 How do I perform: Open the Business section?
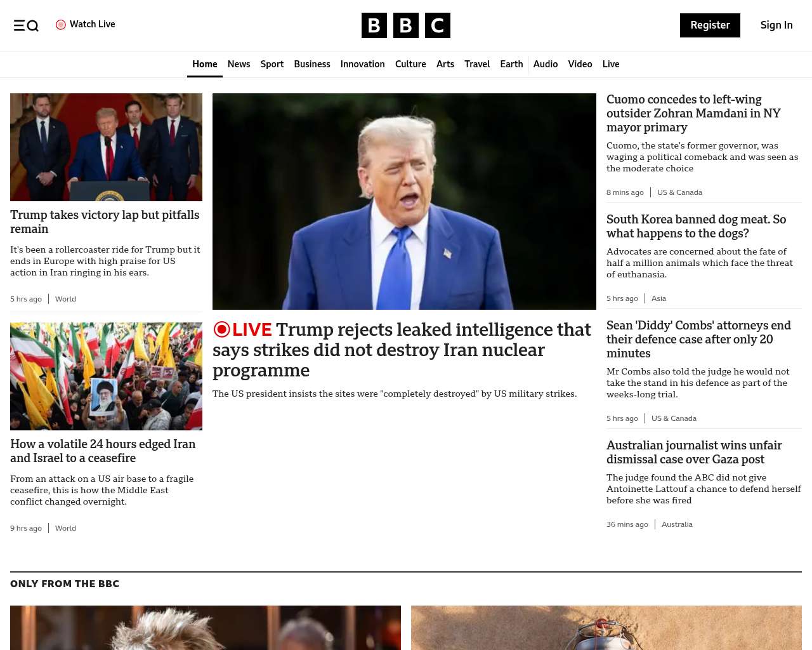[x=312, y=64]
